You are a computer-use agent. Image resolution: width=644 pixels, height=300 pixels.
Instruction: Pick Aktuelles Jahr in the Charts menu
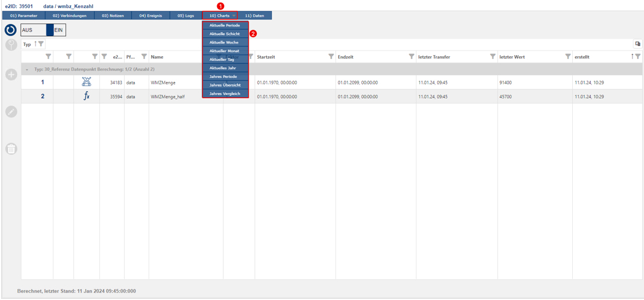tap(225, 68)
